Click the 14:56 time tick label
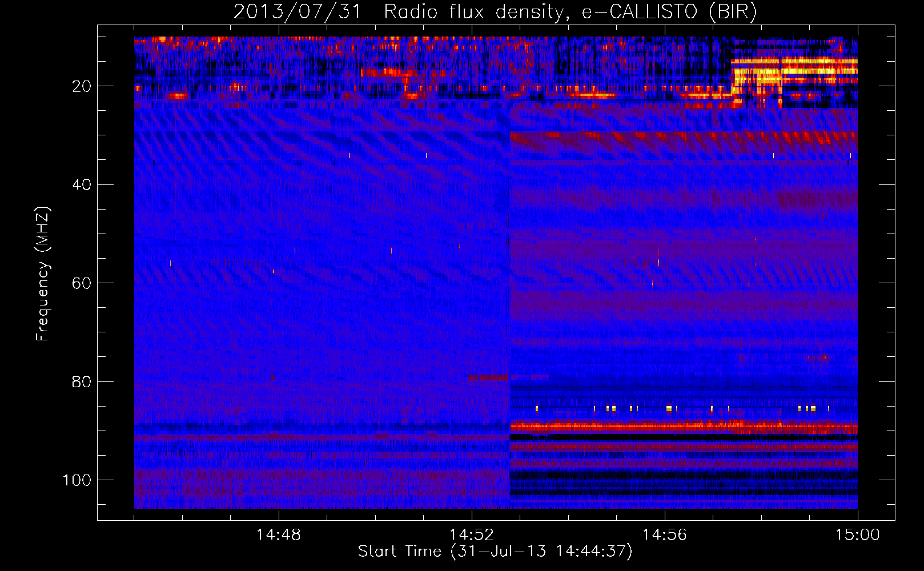 click(665, 535)
